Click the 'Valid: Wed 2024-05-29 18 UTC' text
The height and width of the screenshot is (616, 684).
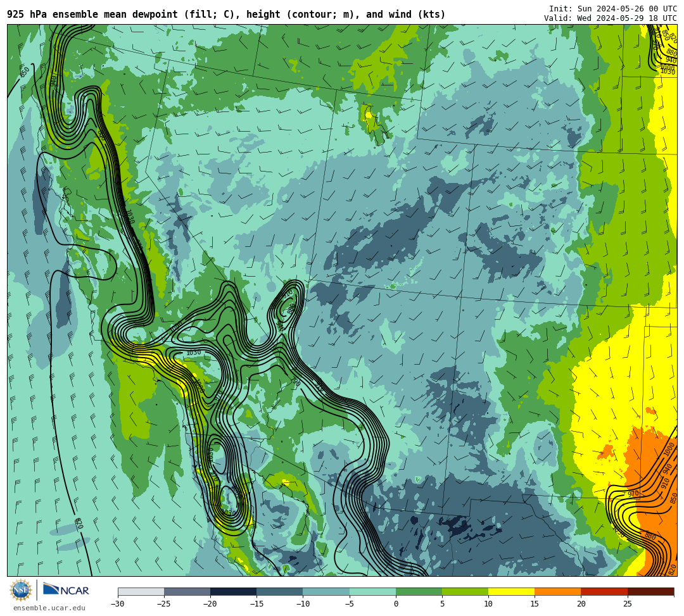[611, 18]
